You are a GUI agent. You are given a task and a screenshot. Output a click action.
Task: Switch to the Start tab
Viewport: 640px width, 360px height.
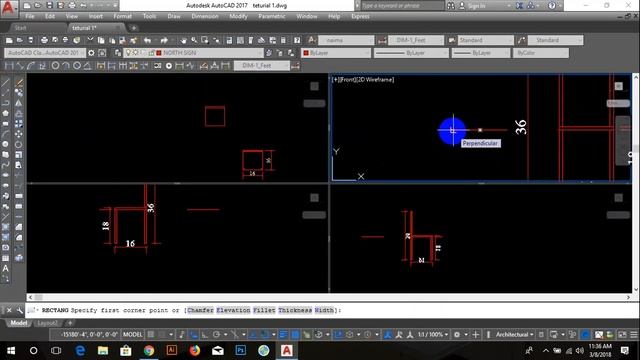coord(20,28)
